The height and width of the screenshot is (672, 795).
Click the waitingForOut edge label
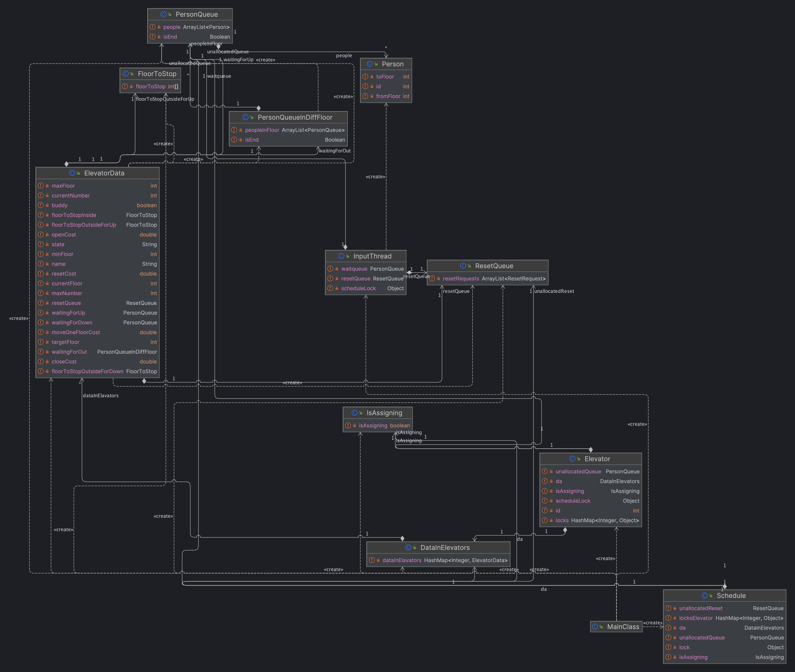[335, 150]
